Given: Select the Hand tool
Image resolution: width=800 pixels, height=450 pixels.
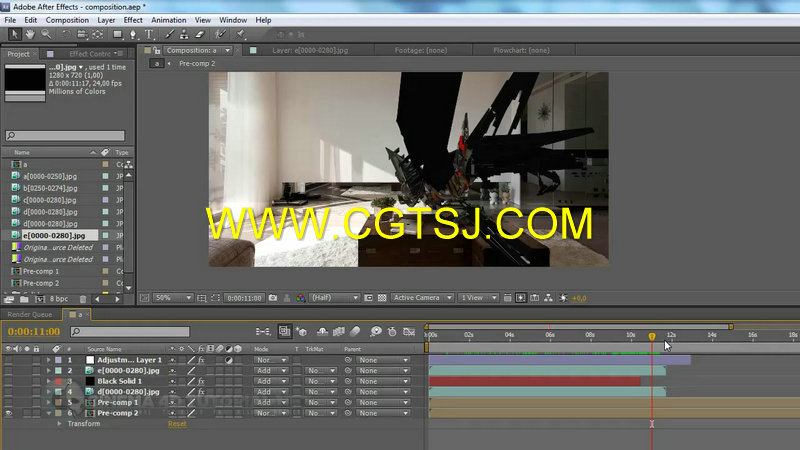Looking at the screenshot, I should (x=30, y=34).
